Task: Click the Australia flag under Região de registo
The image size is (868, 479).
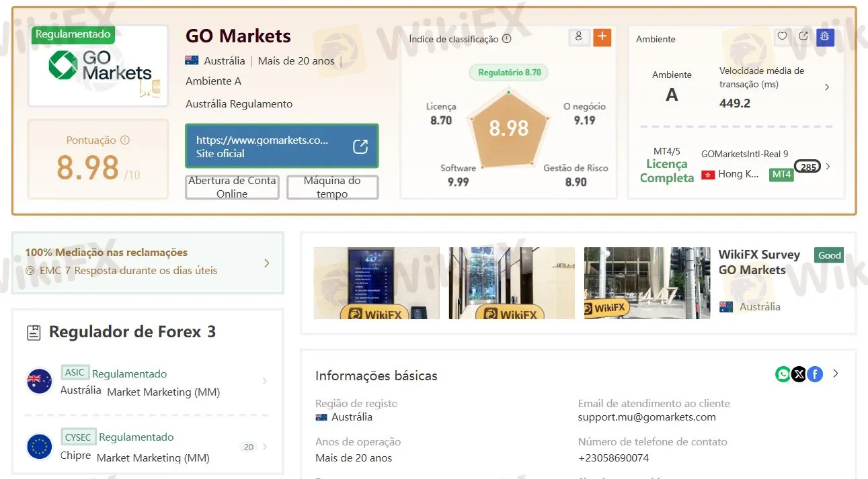Action: [x=321, y=417]
